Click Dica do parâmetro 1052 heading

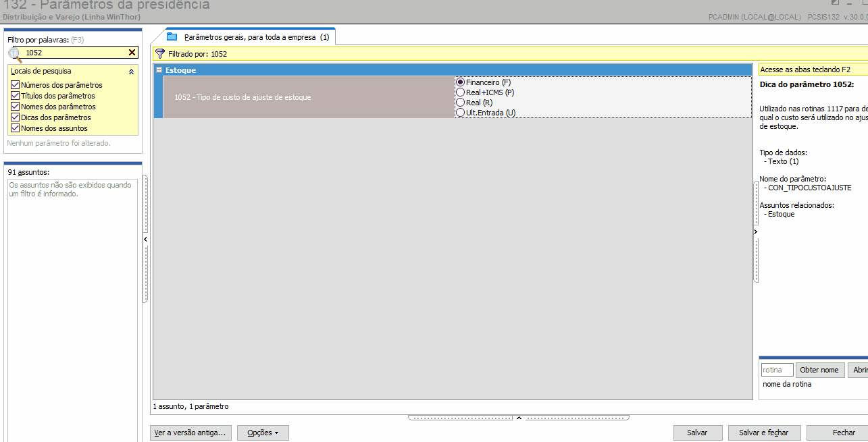pos(807,84)
